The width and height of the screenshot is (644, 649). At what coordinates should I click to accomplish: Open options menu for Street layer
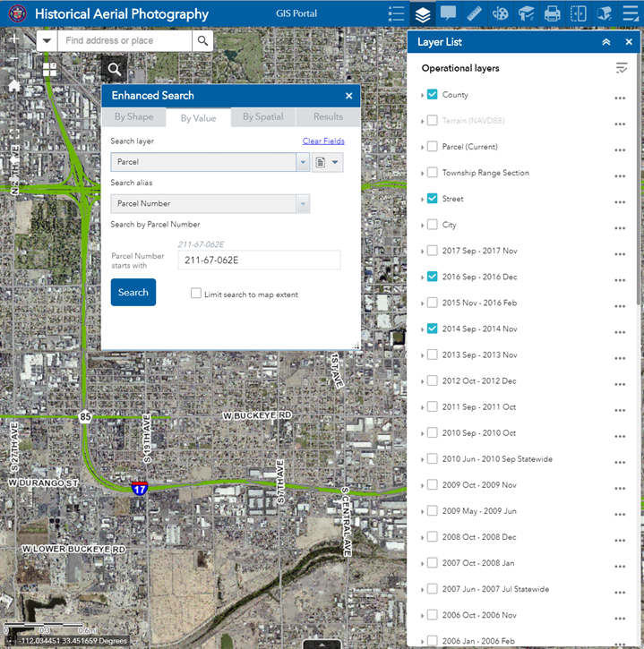point(619,202)
